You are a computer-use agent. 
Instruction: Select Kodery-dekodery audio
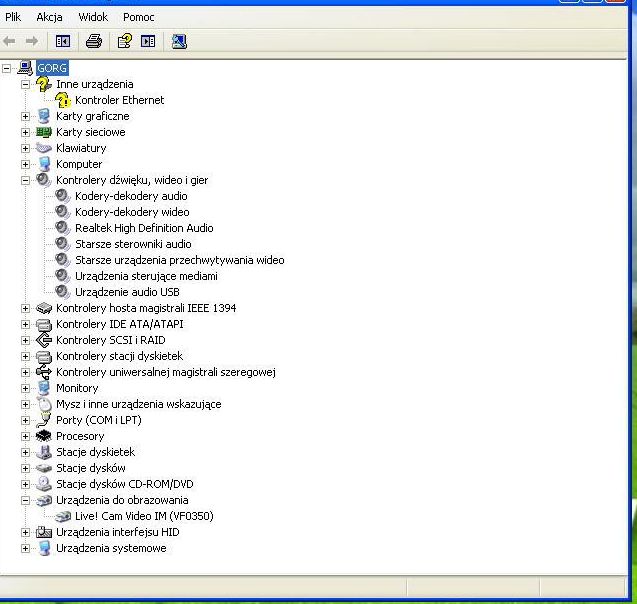click(131, 196)
